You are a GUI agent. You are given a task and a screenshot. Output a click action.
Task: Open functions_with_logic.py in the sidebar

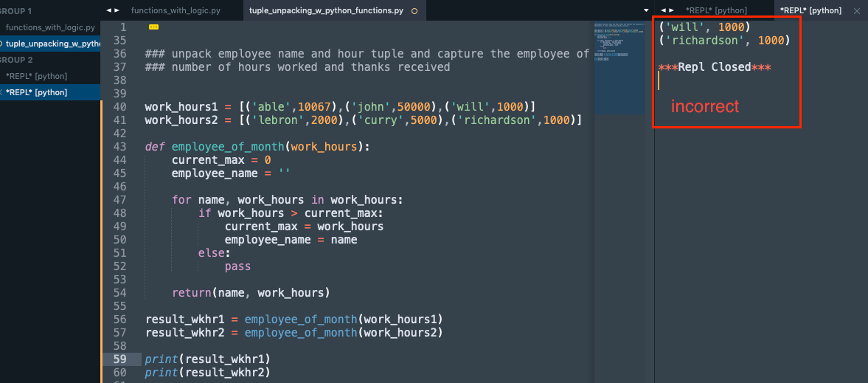(50, 27)
